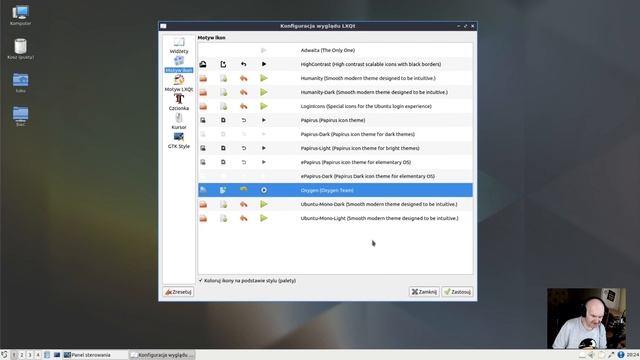Open the Motyw LXQt sidebar section

[x=179, y=83]
